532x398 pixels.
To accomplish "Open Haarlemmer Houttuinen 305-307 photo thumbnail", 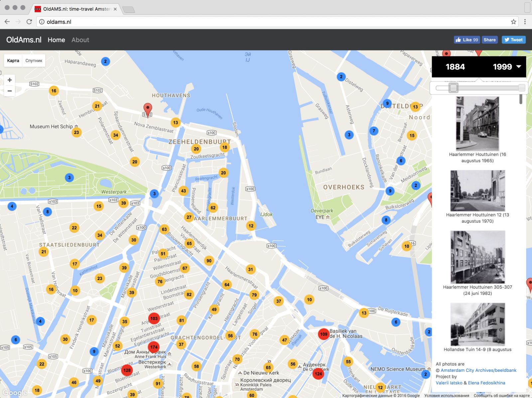I will coord(477,257).
